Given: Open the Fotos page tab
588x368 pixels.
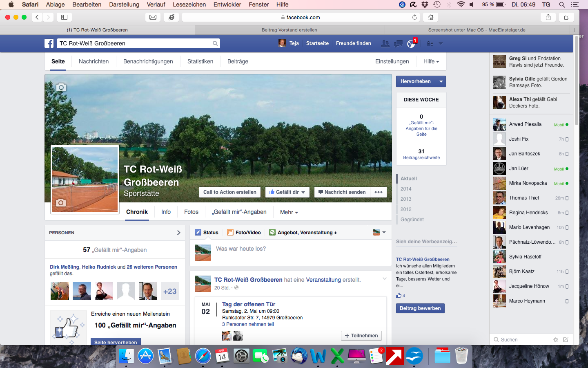Looking at the screenshot, I should (191, 212).
